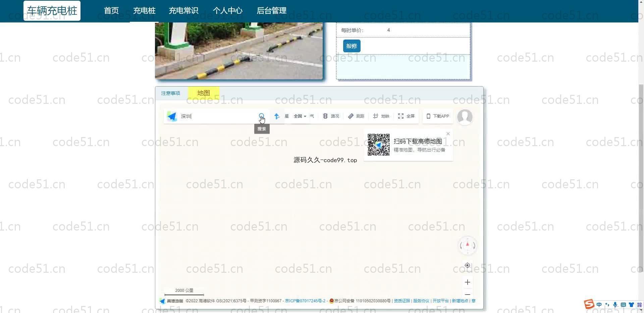Viewport: 644px width, 313px height.
Task: Toggle IME punctuation mode icon
Action: [x=607, y=305]
